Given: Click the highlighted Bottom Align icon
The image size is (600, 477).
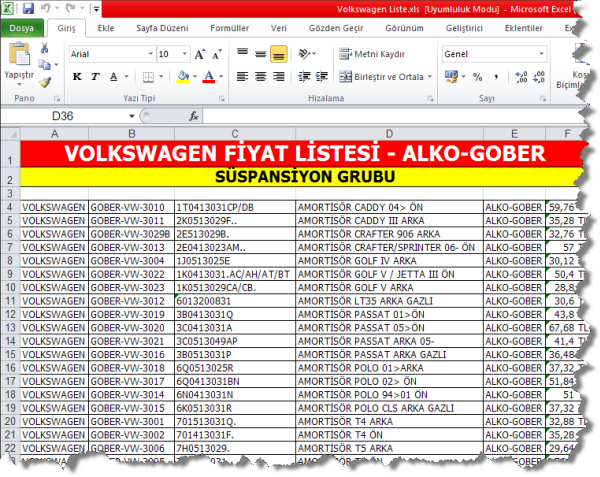Looking at the screenshot, I should click(x=279, y=54).
